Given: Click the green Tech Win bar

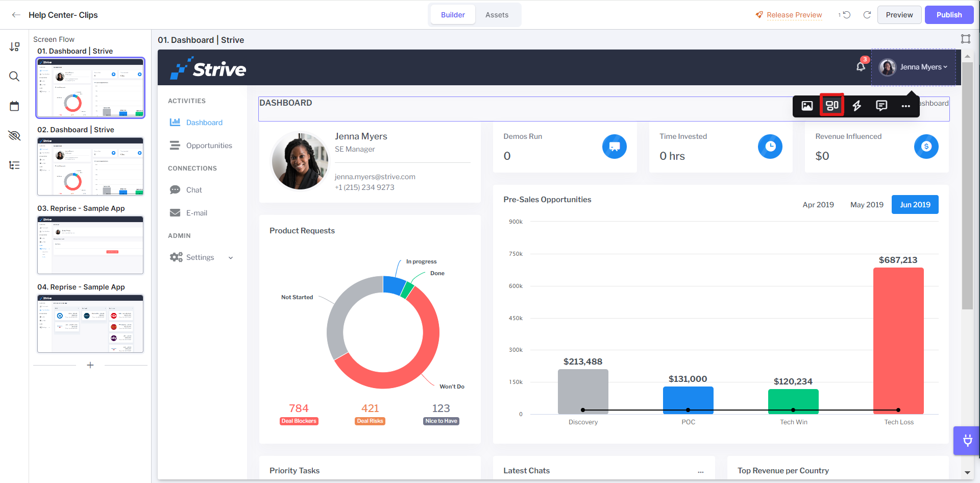Looking at the screenshot, I should (793, 401).
